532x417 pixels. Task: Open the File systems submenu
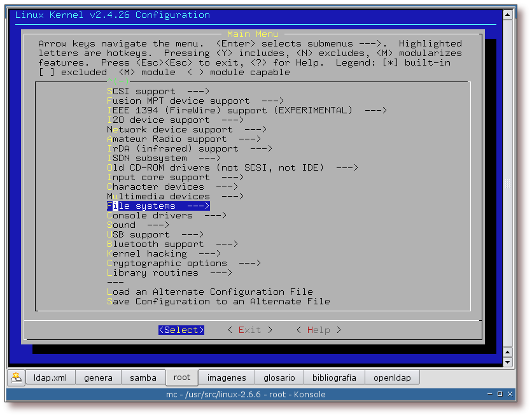[x=158, y=206]
